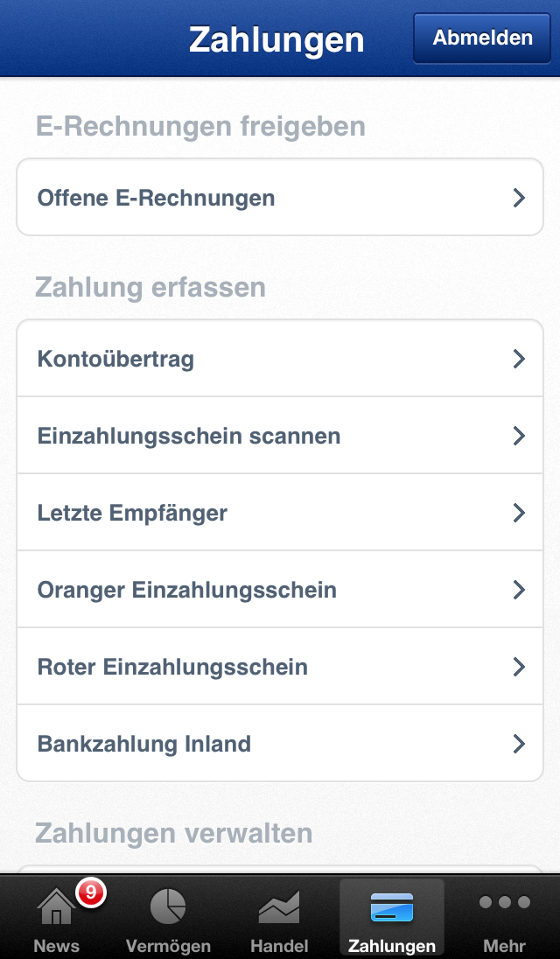
Task: Select the Handel chart icon
Action: tap(279, 906)
